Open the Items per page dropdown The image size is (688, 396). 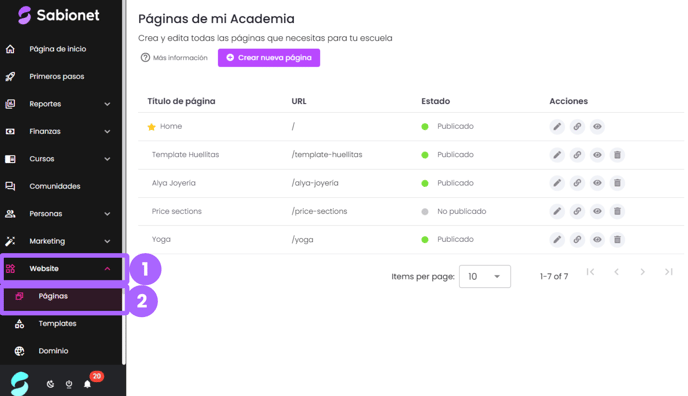(485, 277)
